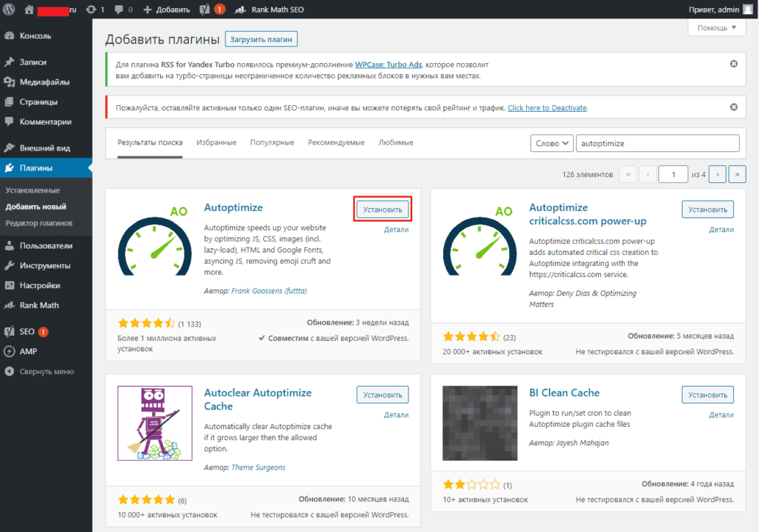The height and width of the screenshot is (532, 759).
Task: Switch to Результаты поиска tab
Action: point(150,142)
